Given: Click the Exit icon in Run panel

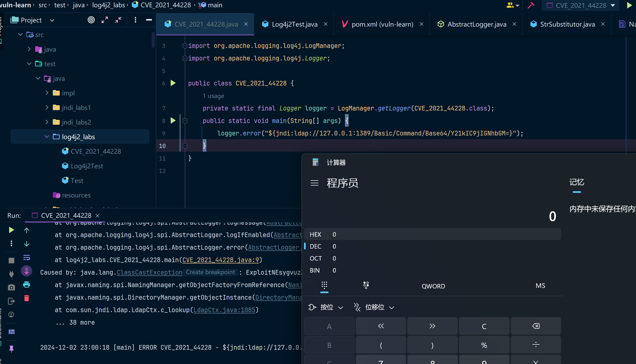Looking at the screenshot, I should tap(11, 301).
